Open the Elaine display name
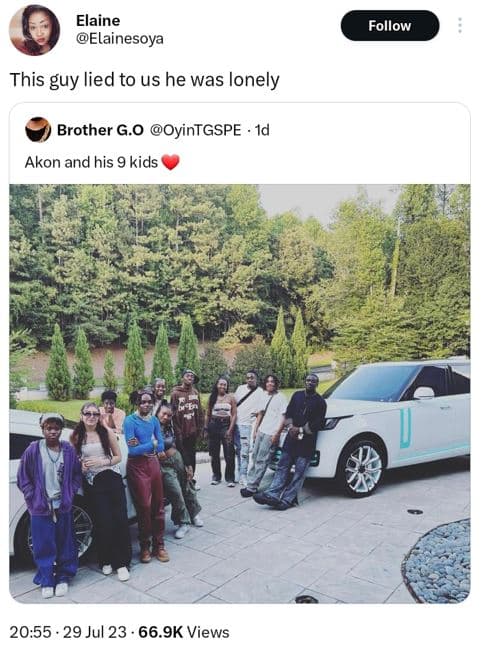Viewport: 484px width, 651px height. point(98,20)
